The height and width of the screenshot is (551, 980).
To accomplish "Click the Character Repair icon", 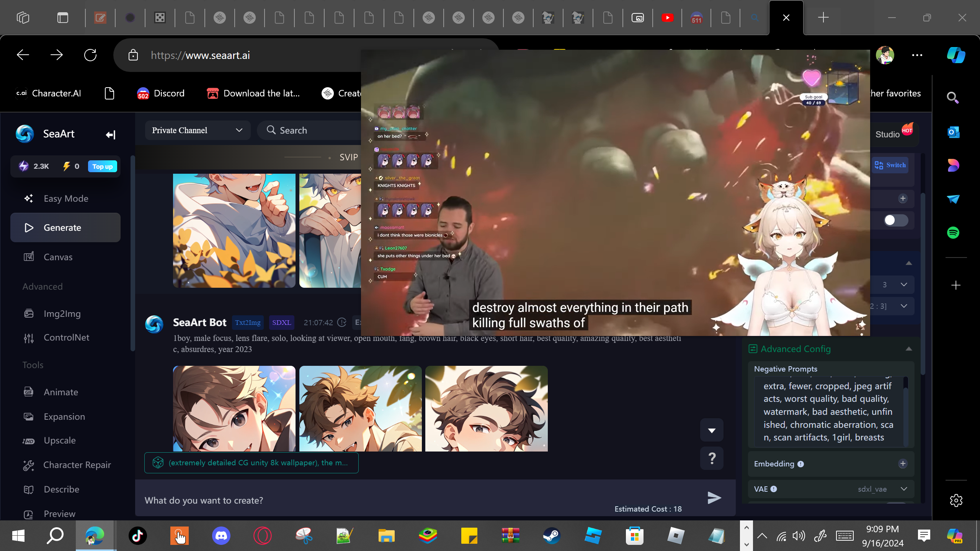I will pyautogui.click(x=29, y=465).
